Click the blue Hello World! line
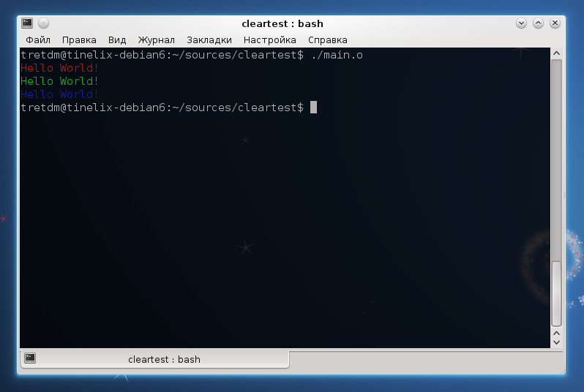The height and width of the screenshot is (392, 584). point(59,94)
